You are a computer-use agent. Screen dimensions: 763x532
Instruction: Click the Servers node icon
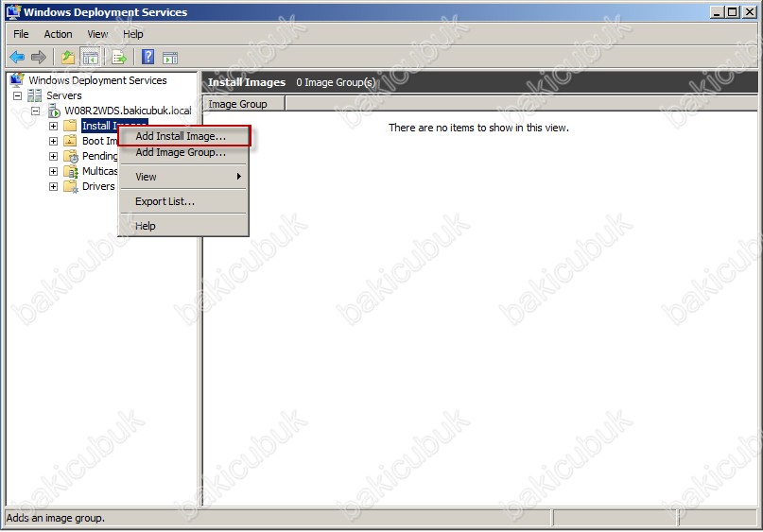[x=35, y=95]
